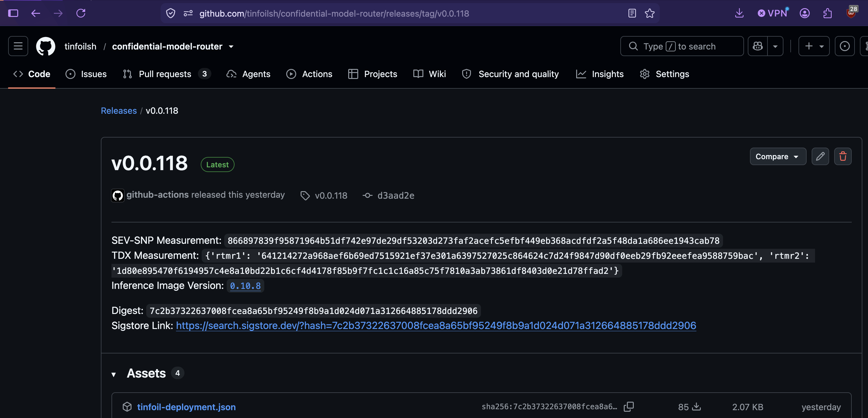
Task: Open the search.sigstore.dev hash link
Action: click(436, 326)
